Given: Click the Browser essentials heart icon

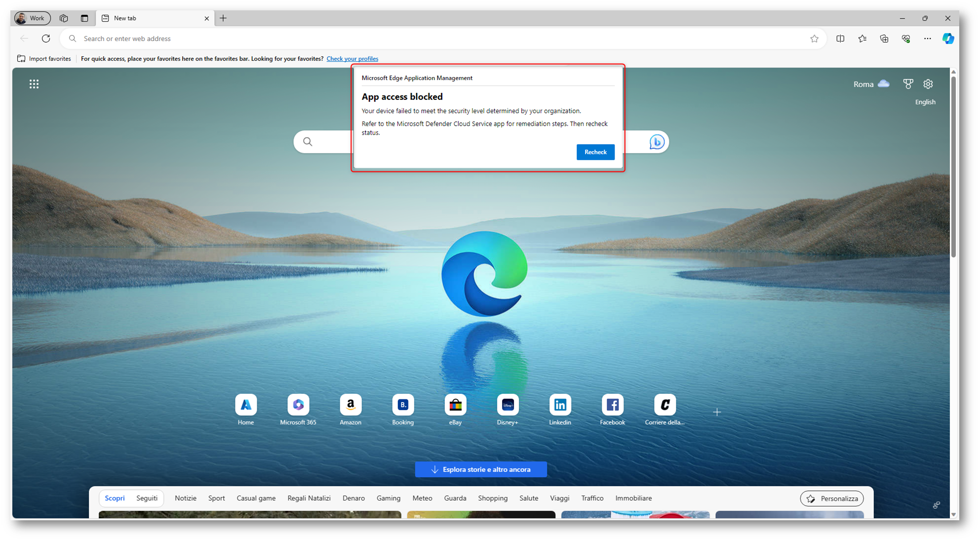Looking at the screenshot, I should [x=906, y=39].
